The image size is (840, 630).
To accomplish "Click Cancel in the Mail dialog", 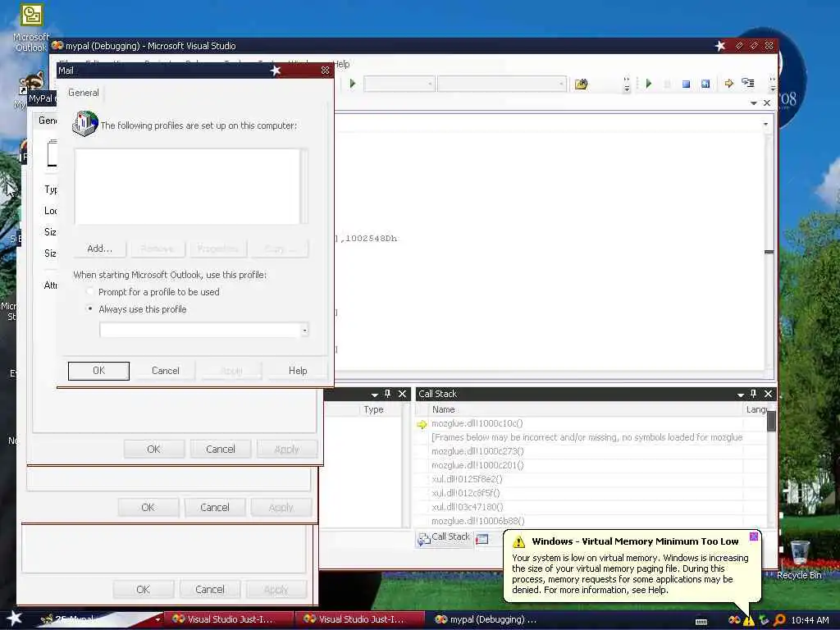I will coord(166,371).
